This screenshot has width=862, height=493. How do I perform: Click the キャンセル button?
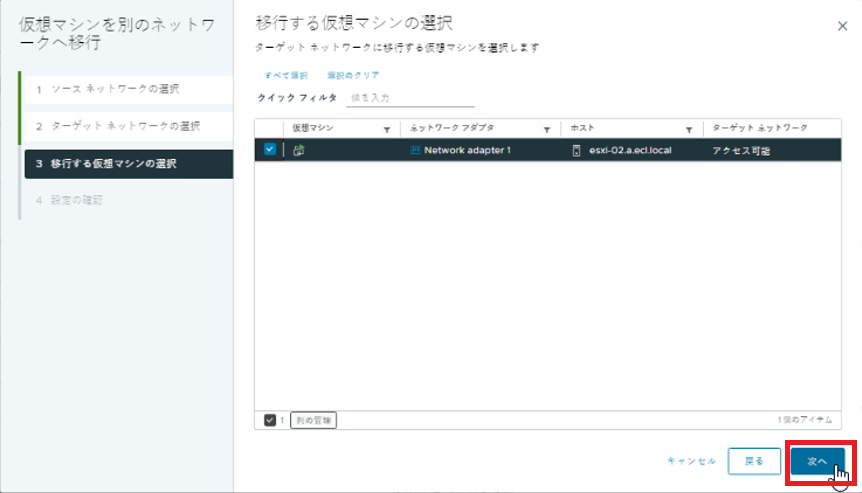tap(691, 461)
